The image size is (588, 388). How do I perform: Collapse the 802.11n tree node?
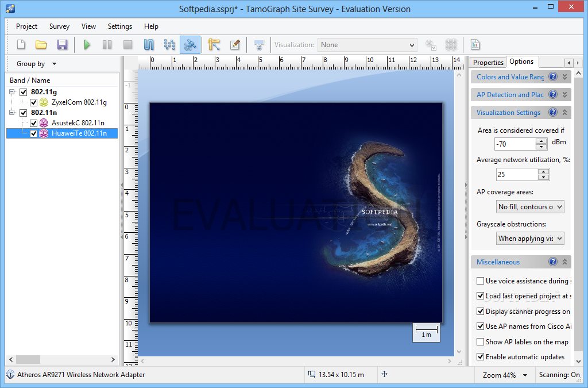(x=12, y=113)
